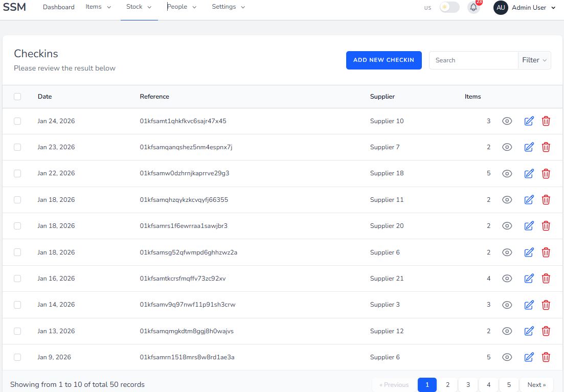View details of Supplier 21 checkin
This screenshot has height=392, width=564.
click(507, 279)
